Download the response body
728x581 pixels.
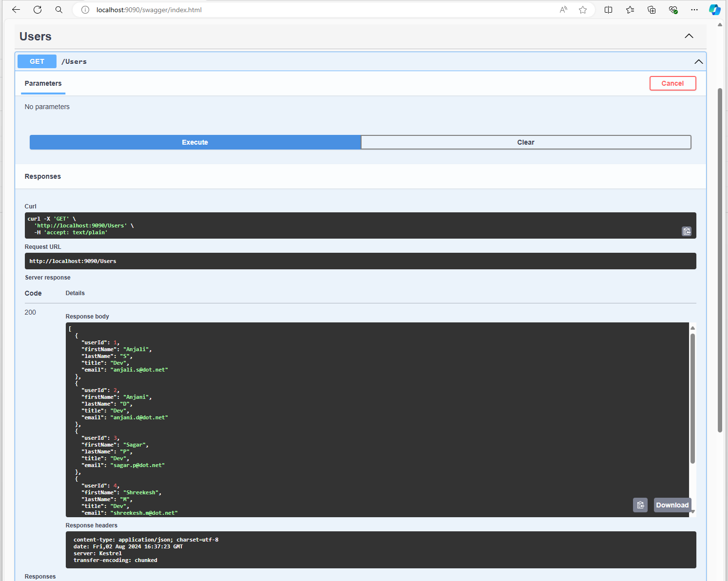click(x=672, y=505)
